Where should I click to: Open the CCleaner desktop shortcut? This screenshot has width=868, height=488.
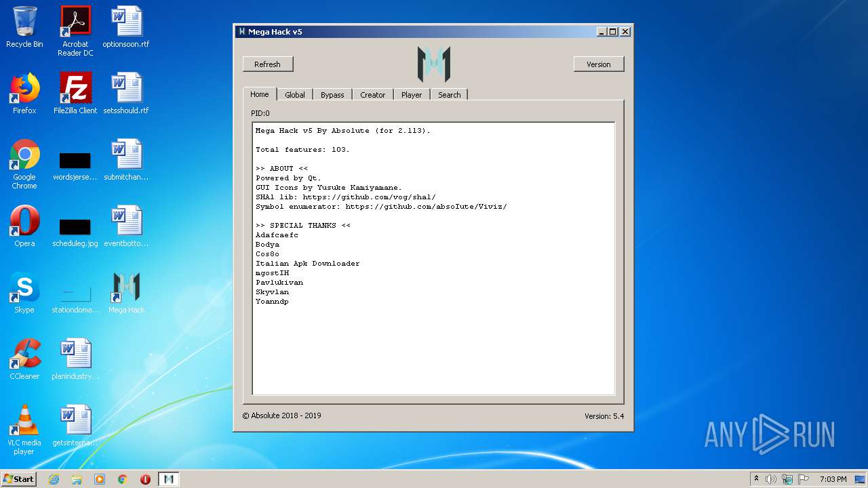[x=24, y=359]
